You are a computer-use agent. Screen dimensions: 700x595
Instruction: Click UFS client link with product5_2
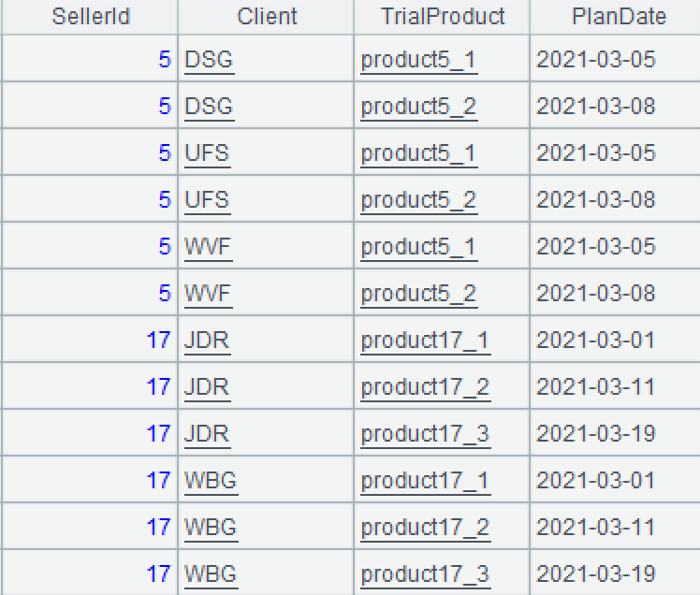207,200
